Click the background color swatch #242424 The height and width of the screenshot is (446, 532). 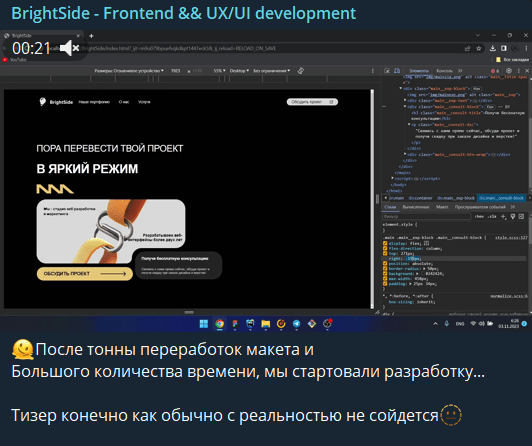pos(423,274)
